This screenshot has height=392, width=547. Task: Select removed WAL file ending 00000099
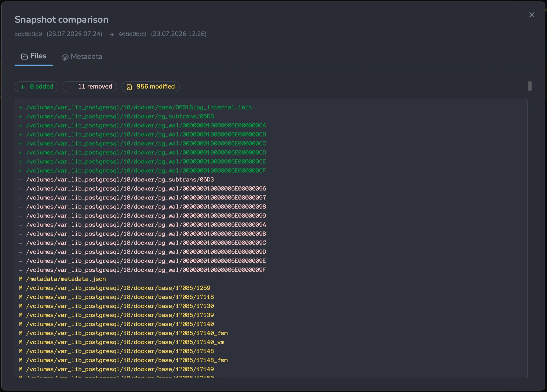143,216
